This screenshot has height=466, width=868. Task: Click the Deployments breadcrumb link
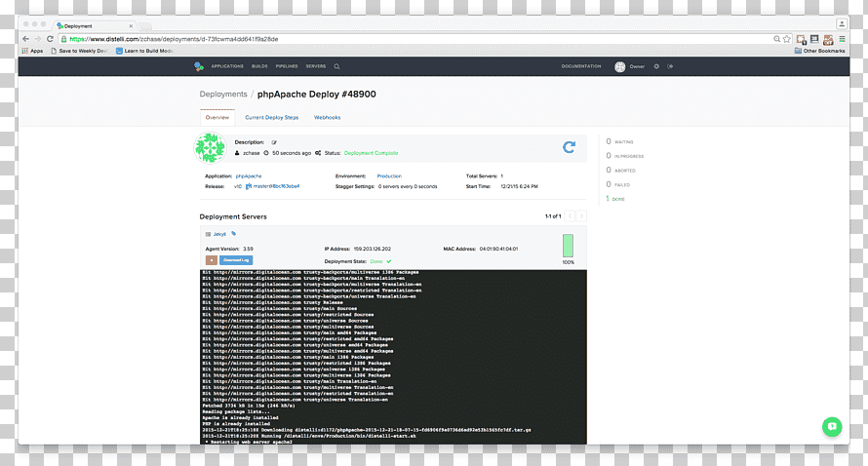point(223,95)
